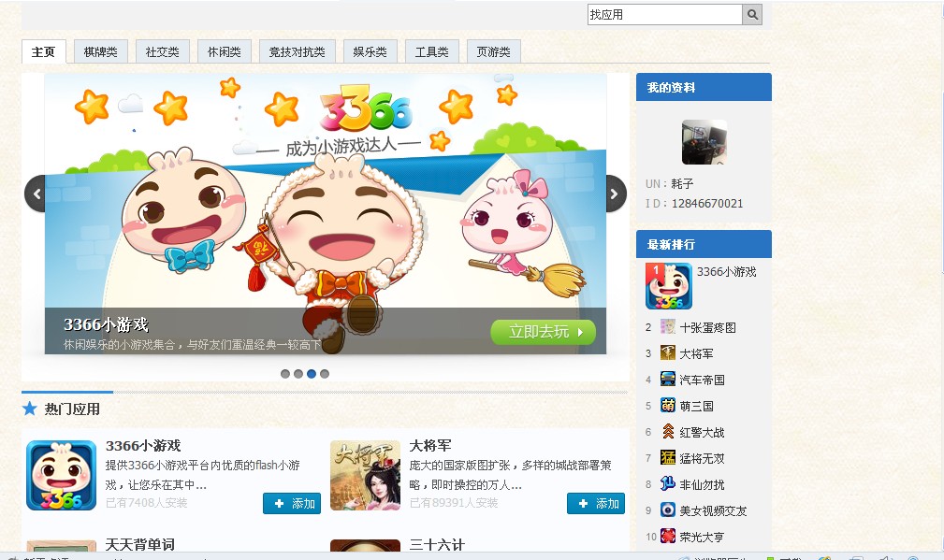Show previous banner slide

36,194
